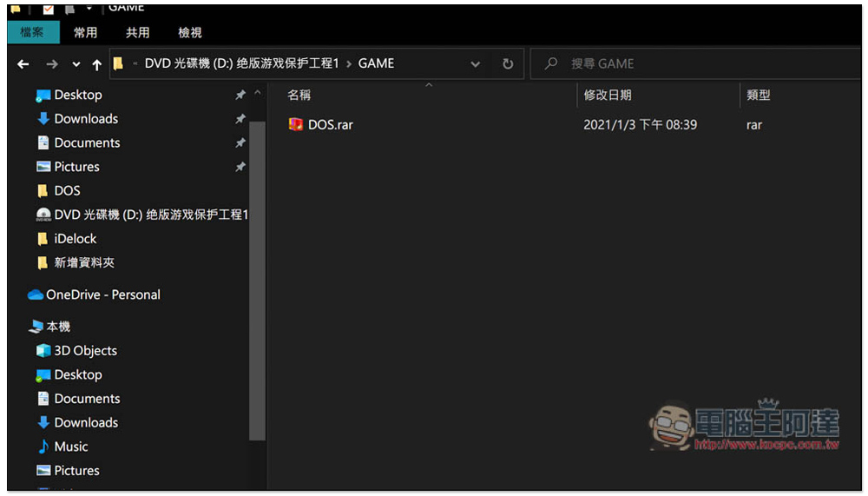Click the DVD drive disc icon
Image resolution: width=868 pixels, height=496 pixels.
tap(43, 215)
